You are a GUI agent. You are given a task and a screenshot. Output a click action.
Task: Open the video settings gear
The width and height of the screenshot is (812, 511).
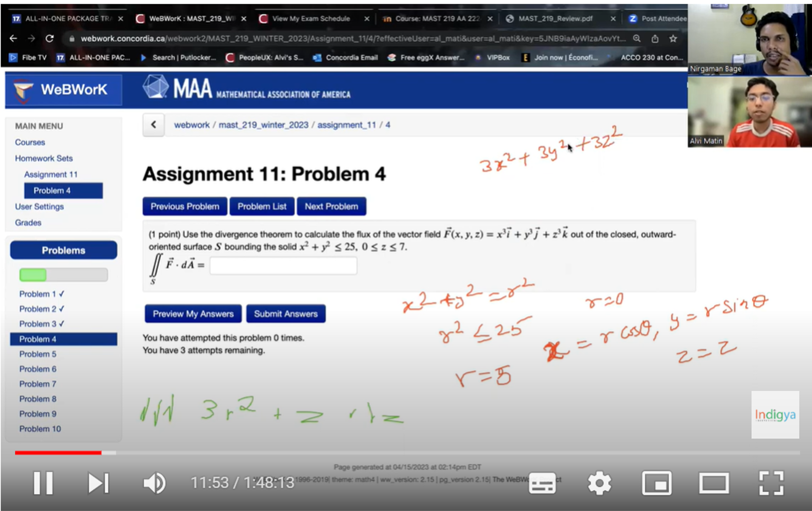point(599,483)
